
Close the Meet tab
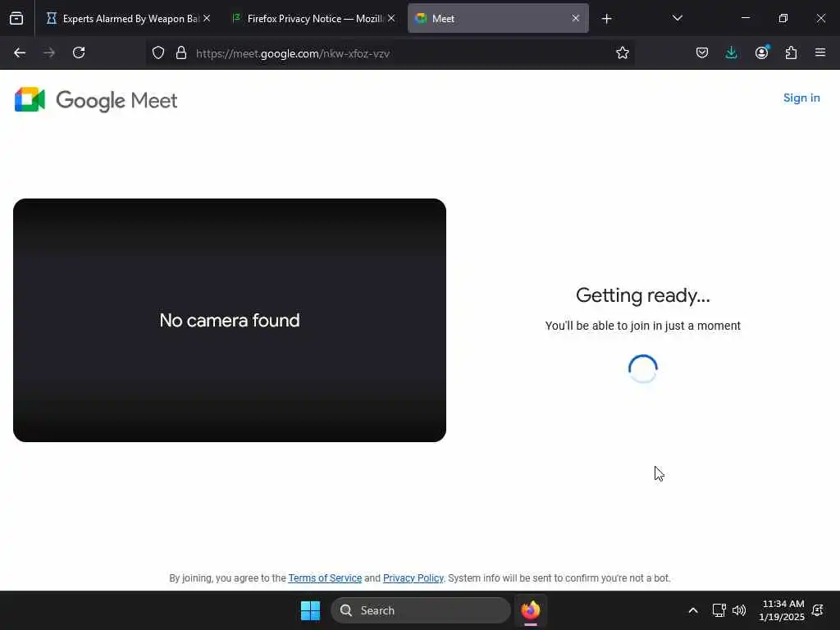click(575, 18)
